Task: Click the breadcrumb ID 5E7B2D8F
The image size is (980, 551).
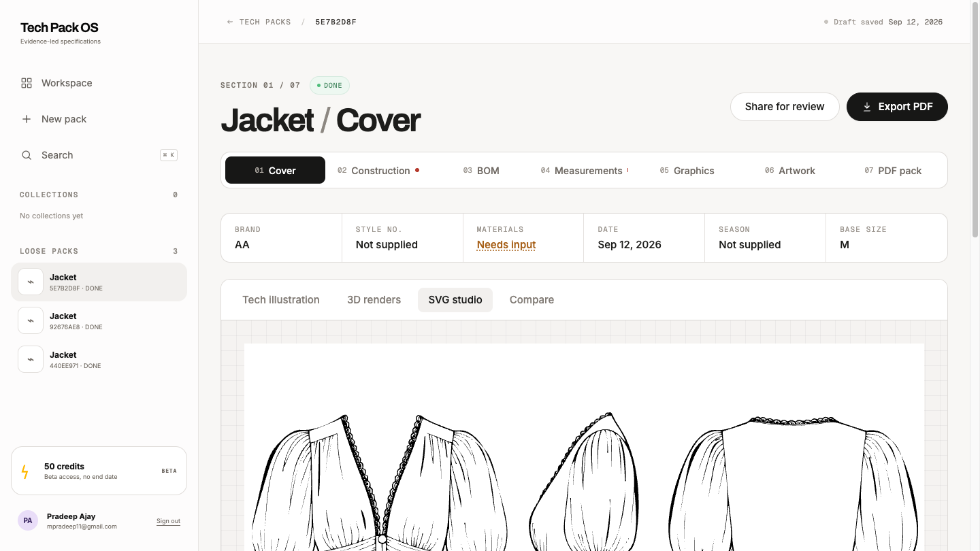Action: point(336,22)
